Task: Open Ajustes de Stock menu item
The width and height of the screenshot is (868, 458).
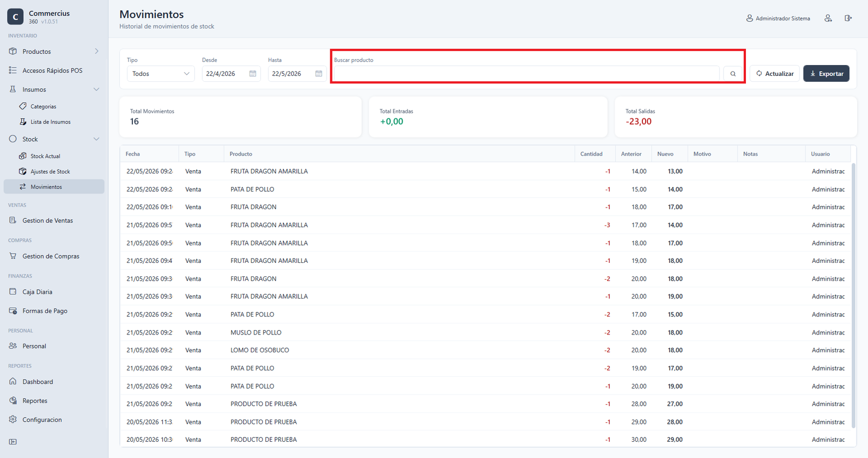Action: point(50,171)
